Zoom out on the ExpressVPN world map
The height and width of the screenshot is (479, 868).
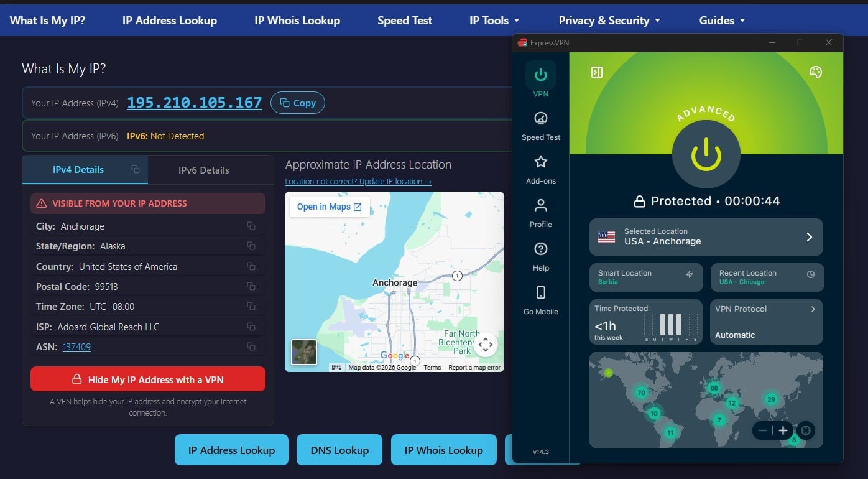coord(762,430)
